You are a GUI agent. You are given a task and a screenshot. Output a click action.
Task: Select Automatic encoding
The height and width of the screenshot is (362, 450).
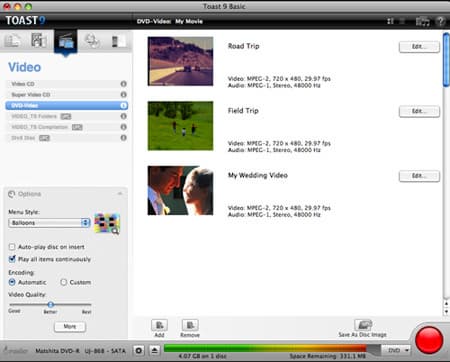point(12,282)
